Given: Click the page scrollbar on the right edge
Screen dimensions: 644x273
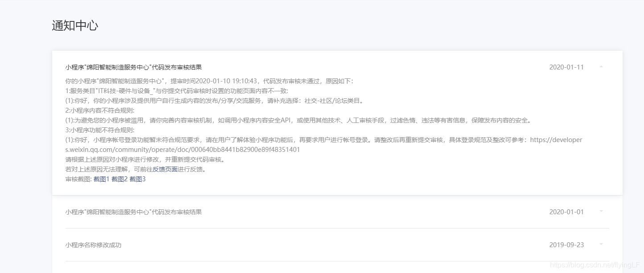Looking at the screenshot, I should 642,134.
